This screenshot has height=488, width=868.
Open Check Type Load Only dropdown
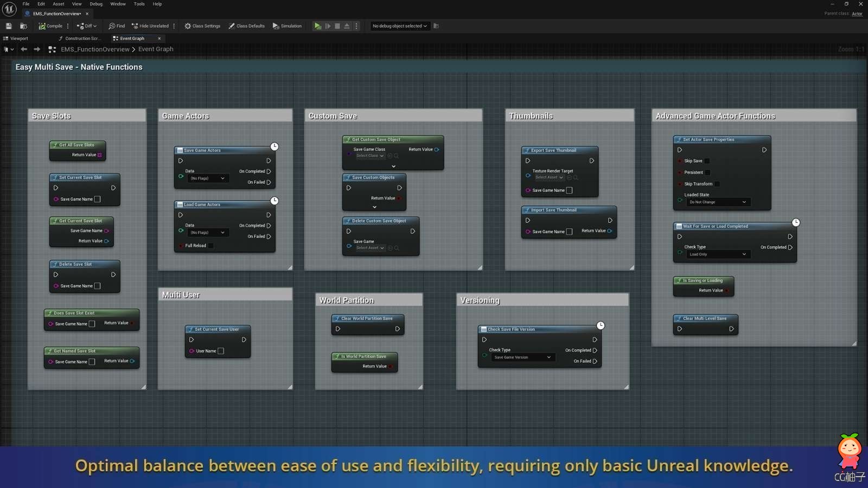[718, 254]
